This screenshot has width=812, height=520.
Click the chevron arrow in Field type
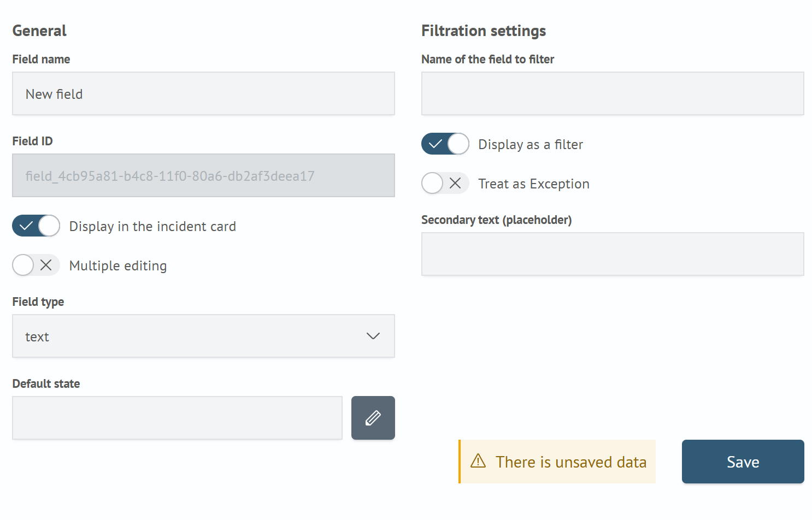point(373,336)
